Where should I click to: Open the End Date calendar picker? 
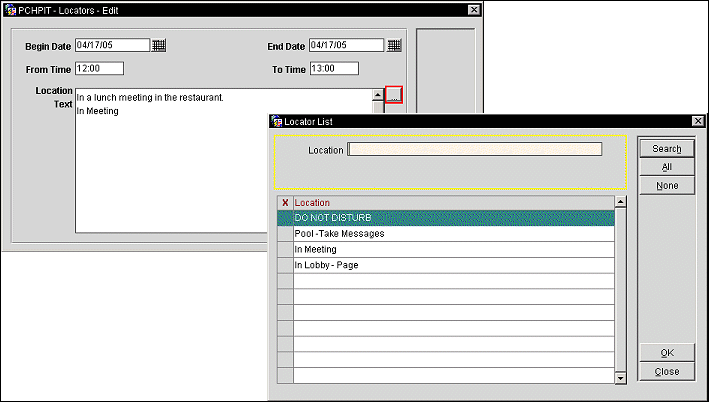coord(394,45)
